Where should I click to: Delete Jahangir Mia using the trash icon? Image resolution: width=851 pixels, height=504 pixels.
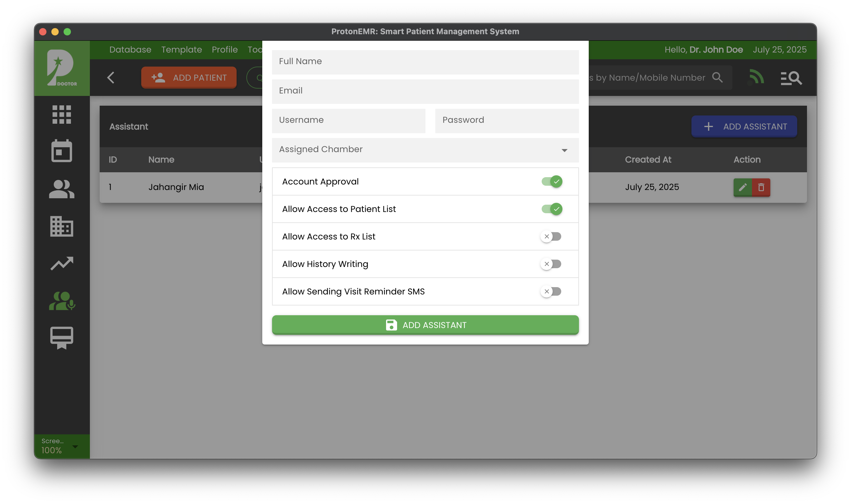tap(761, 187)
